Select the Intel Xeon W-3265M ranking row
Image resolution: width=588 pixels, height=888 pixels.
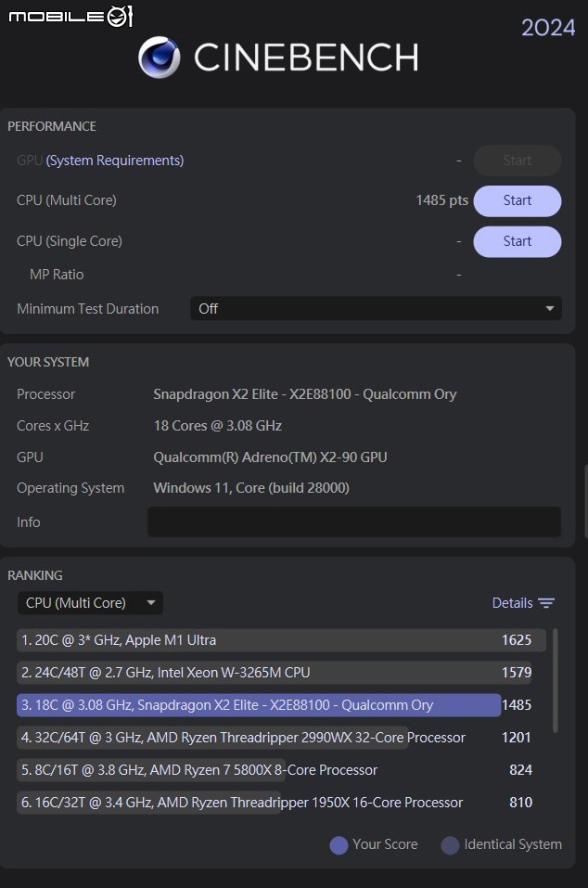point(275,672)
